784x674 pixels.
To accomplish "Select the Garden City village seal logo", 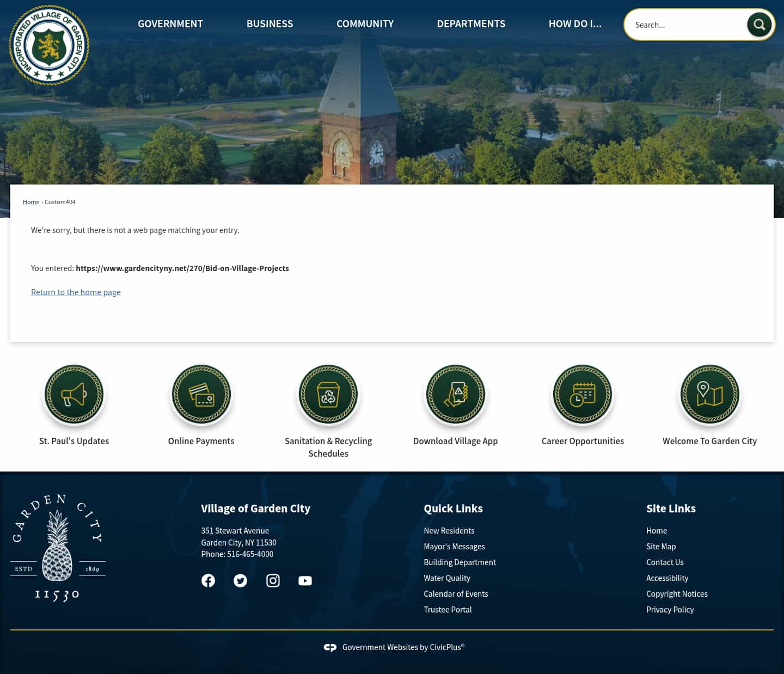I will point(49,44).
